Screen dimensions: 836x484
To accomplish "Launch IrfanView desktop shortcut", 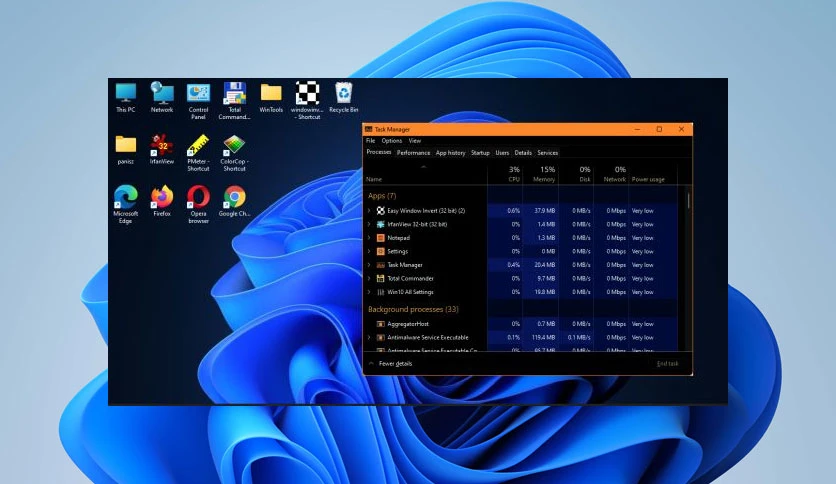I will pos(162,149).
